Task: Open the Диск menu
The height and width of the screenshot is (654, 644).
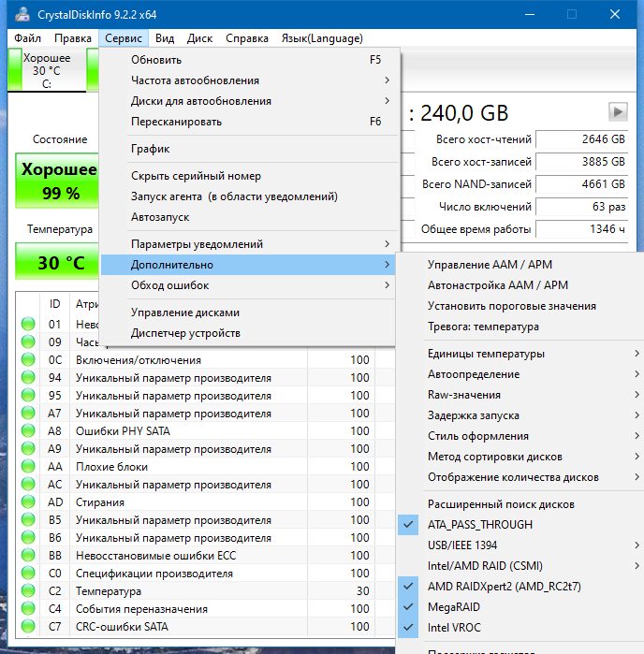Action: click(199, 38)
